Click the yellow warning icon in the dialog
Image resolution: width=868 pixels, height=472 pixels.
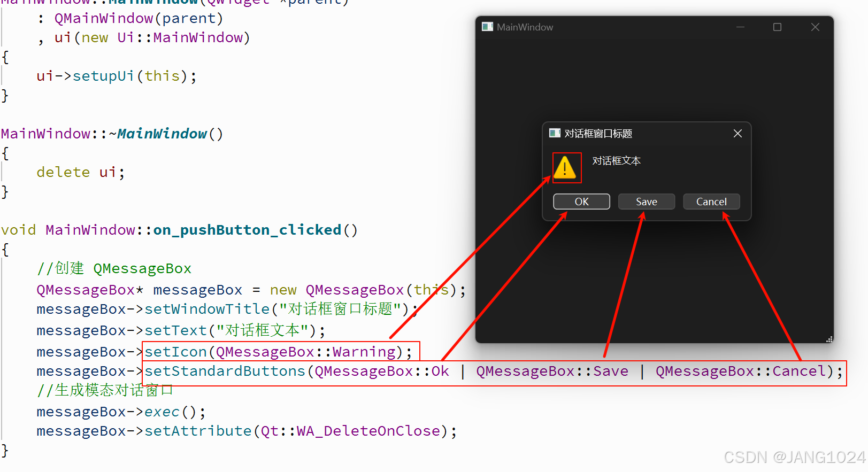[x=565, y=167]
